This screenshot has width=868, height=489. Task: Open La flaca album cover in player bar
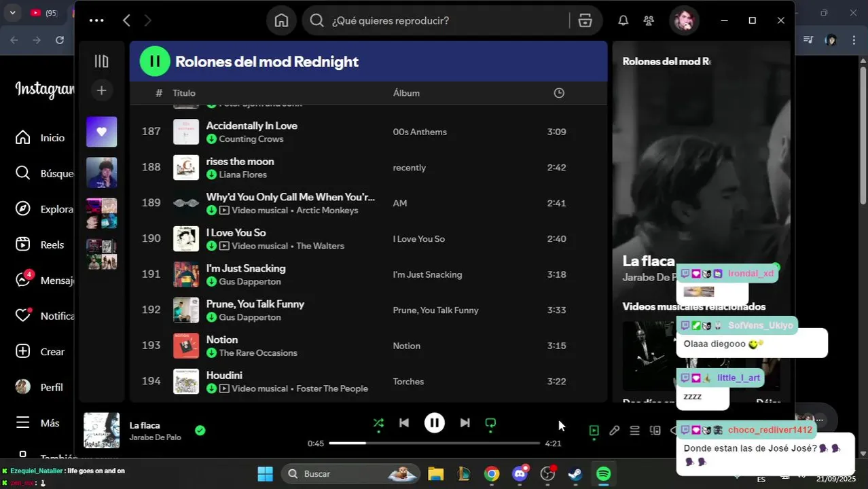pyautogui.click(x=101, y=431)
